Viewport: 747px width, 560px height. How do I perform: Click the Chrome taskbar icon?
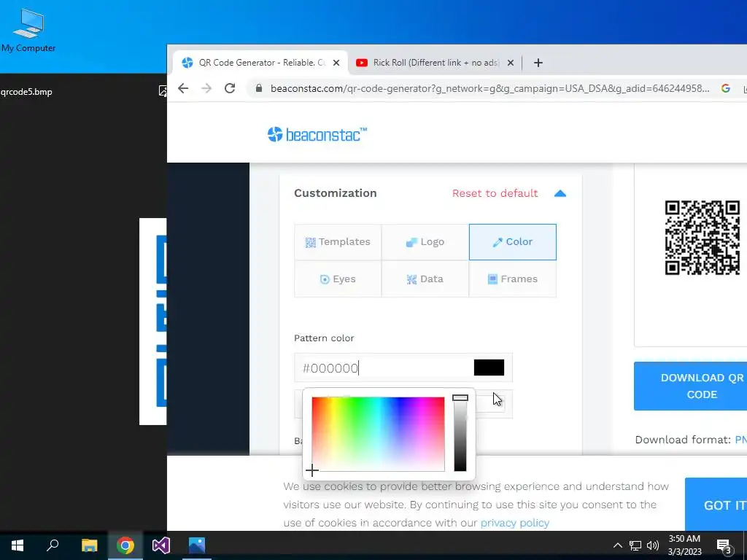point(125,545)
